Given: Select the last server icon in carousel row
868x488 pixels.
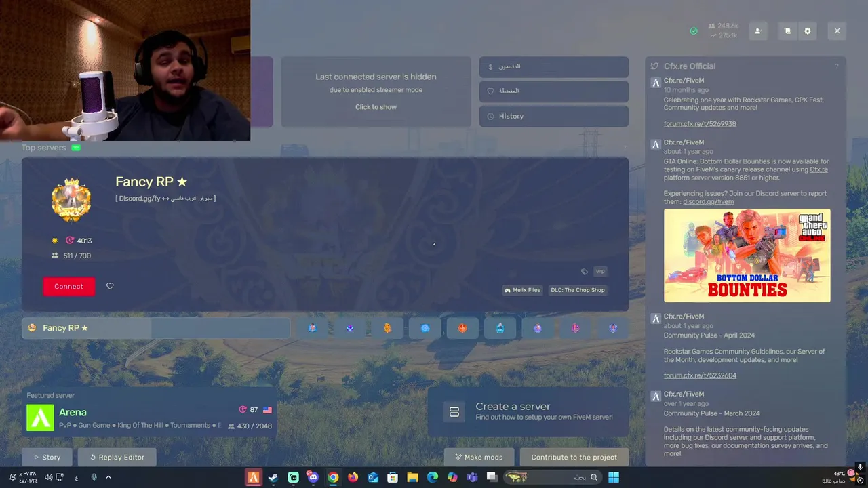Looking at the screenshot, I should click(613, 328).
